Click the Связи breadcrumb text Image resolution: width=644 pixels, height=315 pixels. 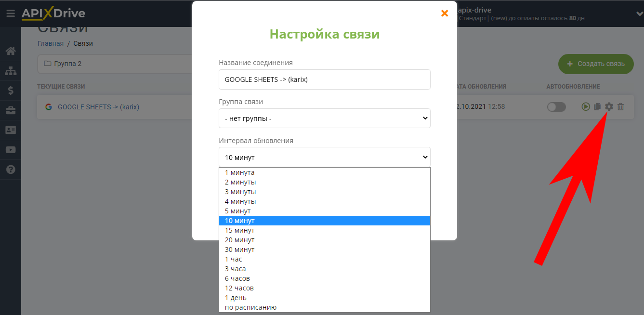(x=83, y=43)
